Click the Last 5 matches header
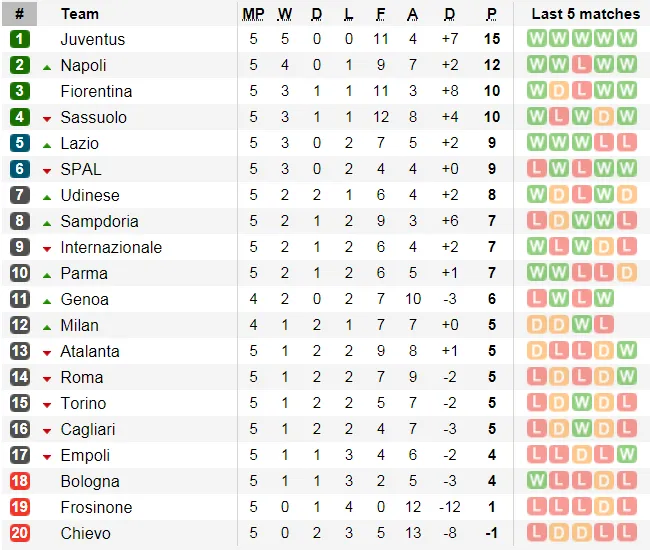The height and width of the screenshot is (550, 650). [585, 14]
